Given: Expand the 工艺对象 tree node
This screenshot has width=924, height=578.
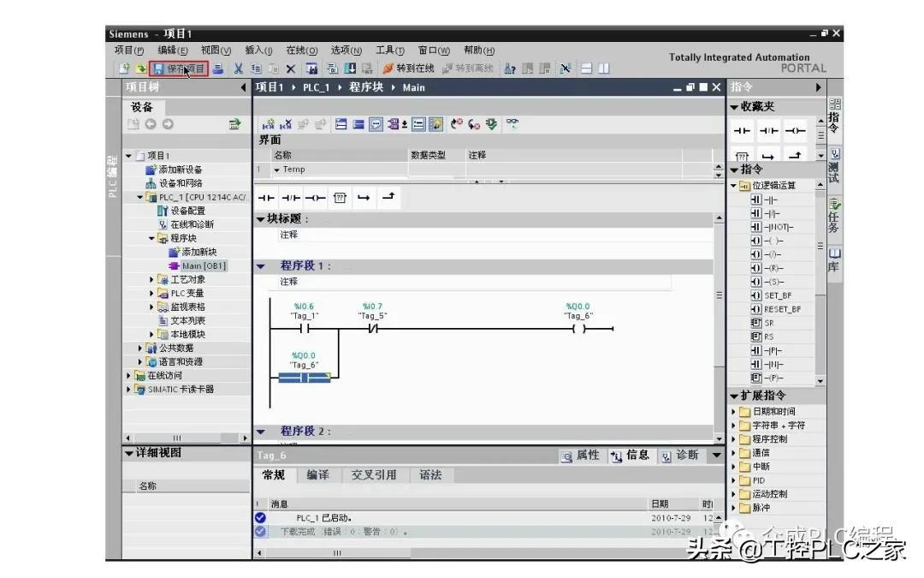Looking at the screenshot, I should coord(151,279).
